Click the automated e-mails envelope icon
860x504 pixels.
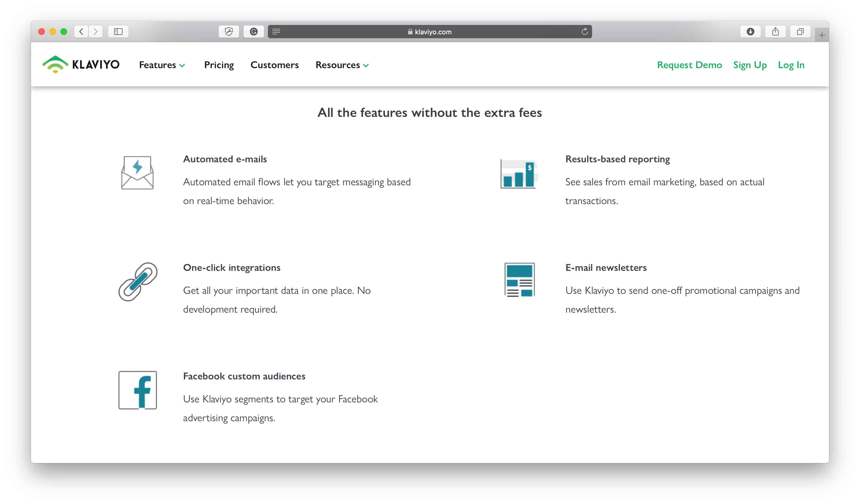point(137,173)
